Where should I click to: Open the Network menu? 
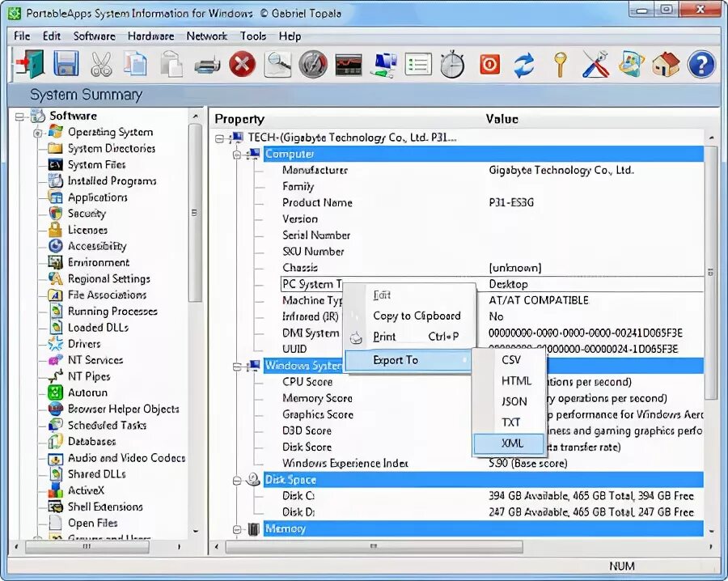(x=207, y=36)
